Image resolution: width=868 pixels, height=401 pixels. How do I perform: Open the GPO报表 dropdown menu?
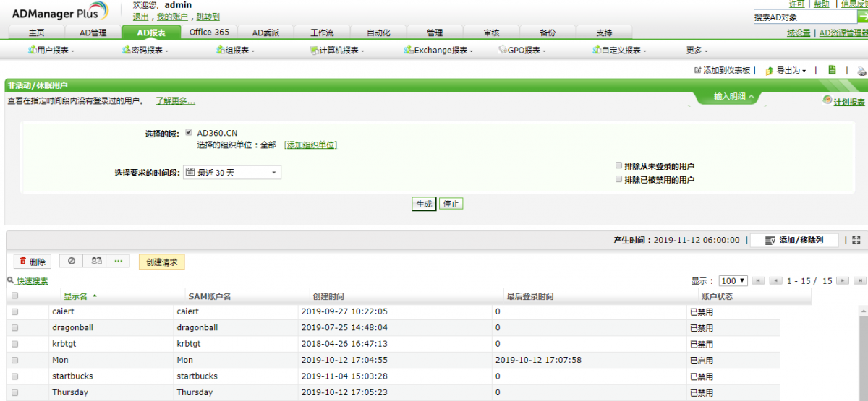[x=522, y=51]
